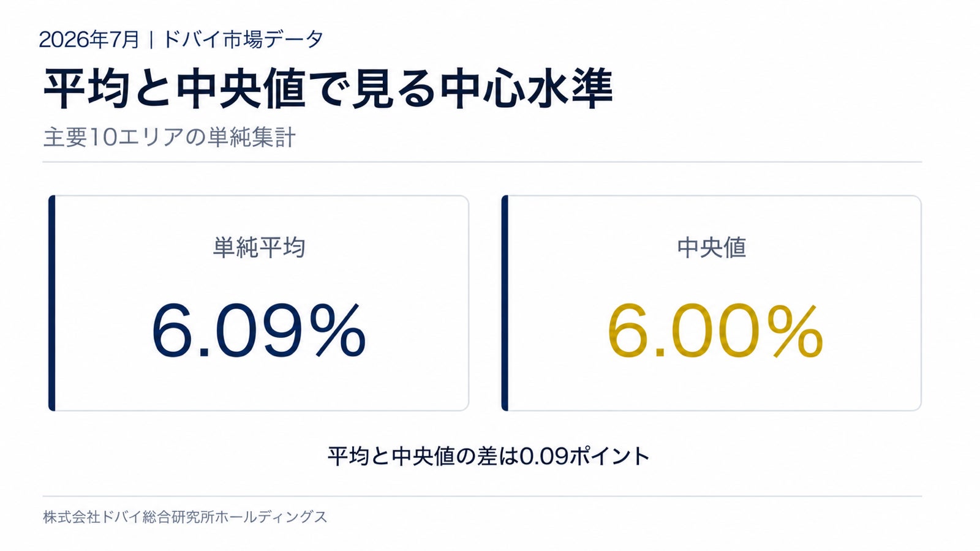980x551 pixels.
Task: Click the "2026年7月" date text
Action: click(x=89, y=40)
